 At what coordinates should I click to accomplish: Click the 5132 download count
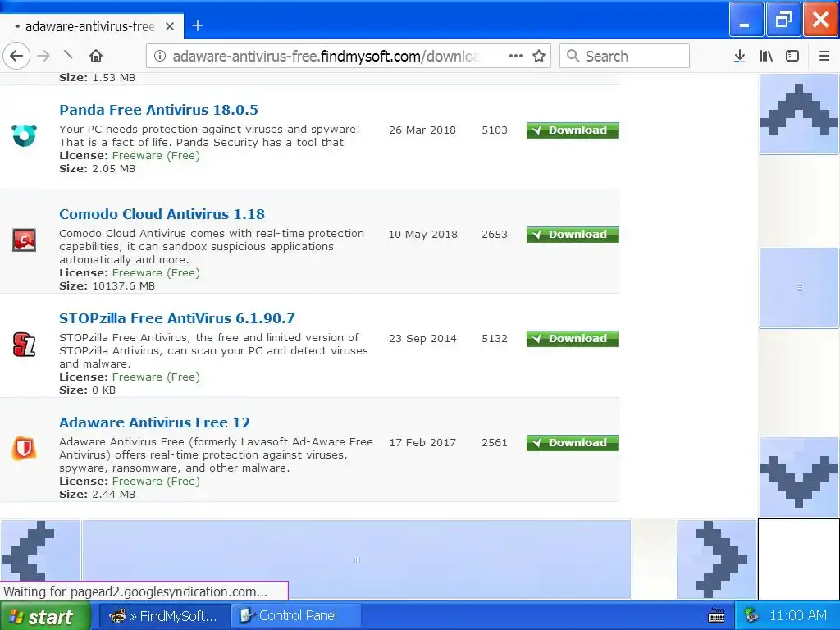coord(494,339)
